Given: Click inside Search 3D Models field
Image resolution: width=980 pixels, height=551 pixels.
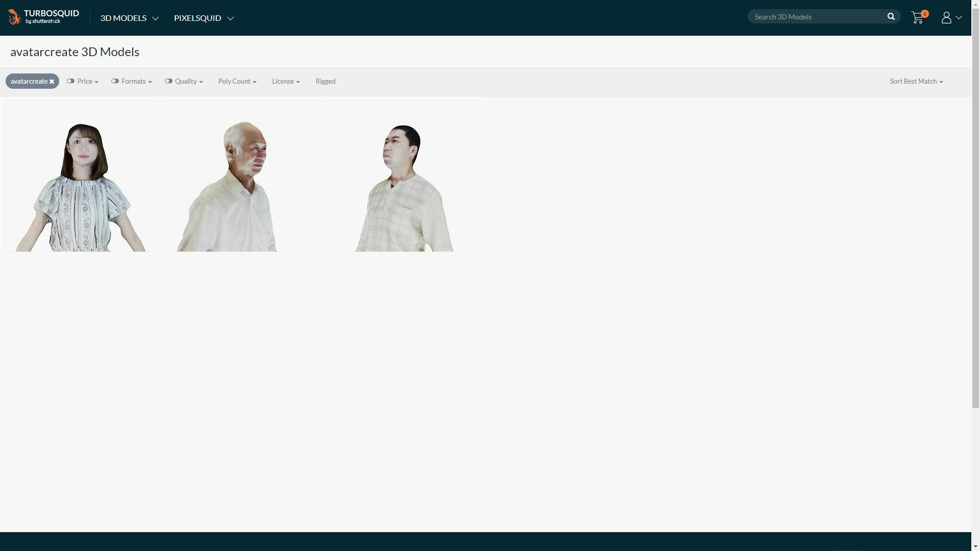Looking at the screenshot, I should (817, 17).
